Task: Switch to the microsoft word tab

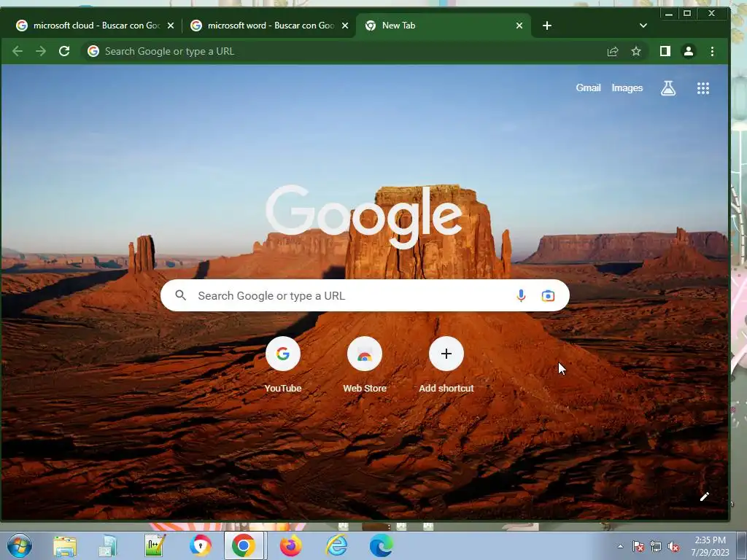Action: [269, 26]
